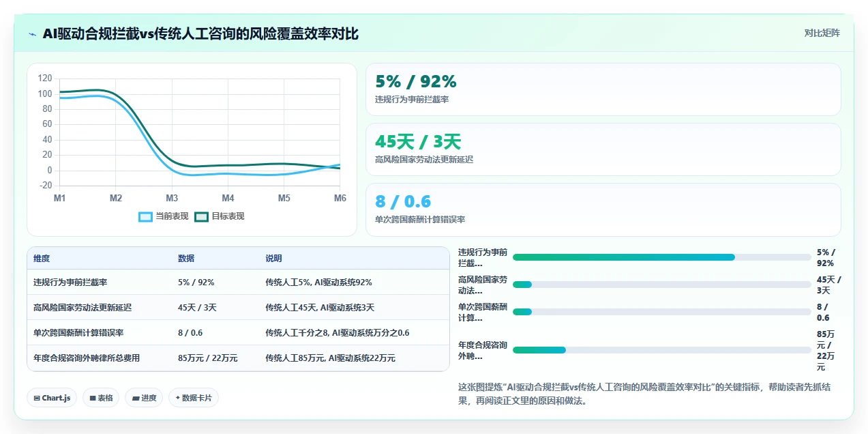Click 传统人工85万元, AI驱动系统22万元 description
The image size is (868, 434).
(x=331, y=358)
